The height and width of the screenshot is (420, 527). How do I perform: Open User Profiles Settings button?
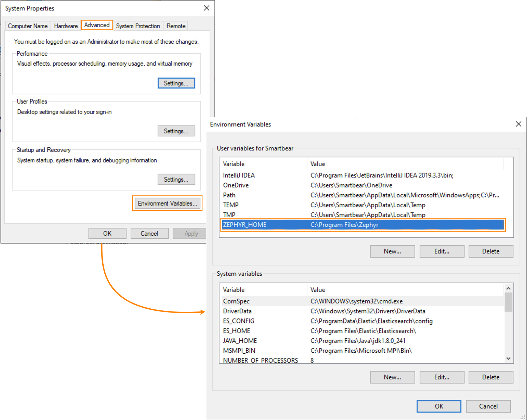176,131
